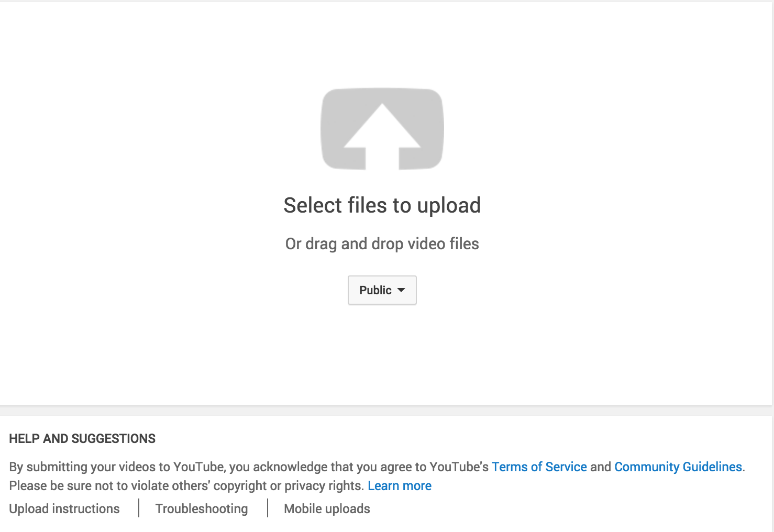Click the white up arrow inside upload icon
774x532 pixels.
click(382, 136)
